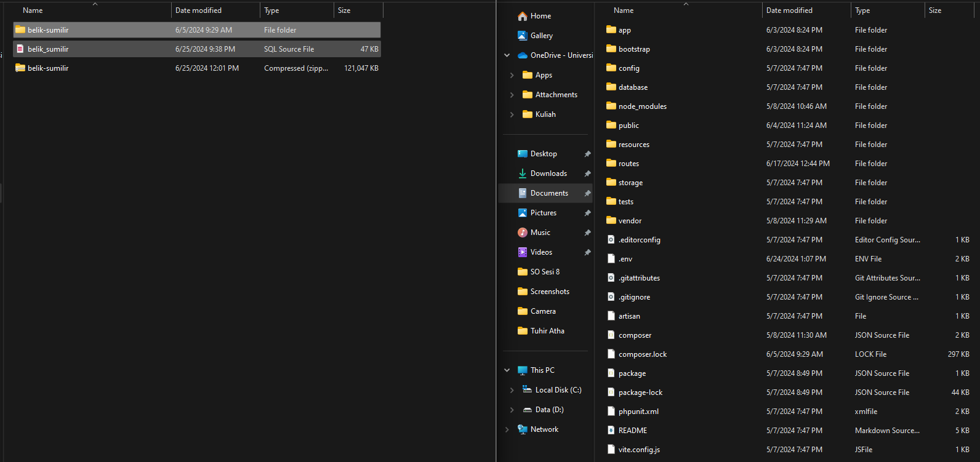This screenshot has width=980, height=462.
Task: Expand the Local Disk (C:) node
Action: point(512,390)
